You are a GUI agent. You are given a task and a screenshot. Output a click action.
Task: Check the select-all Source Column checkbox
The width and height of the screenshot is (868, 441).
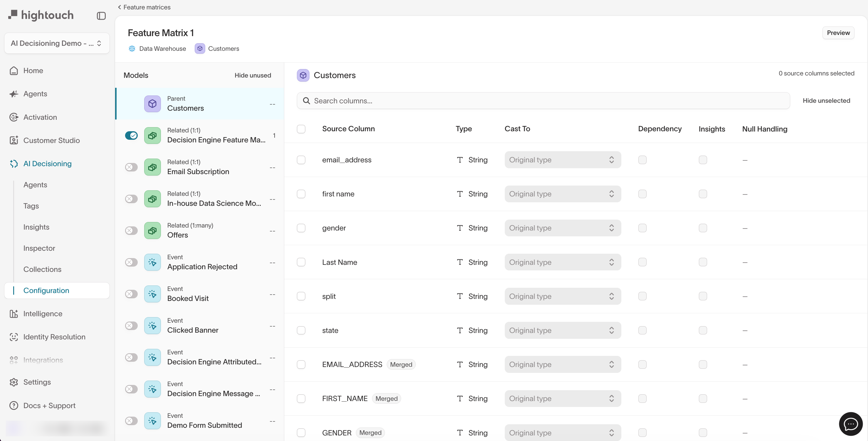coord(301,129)
